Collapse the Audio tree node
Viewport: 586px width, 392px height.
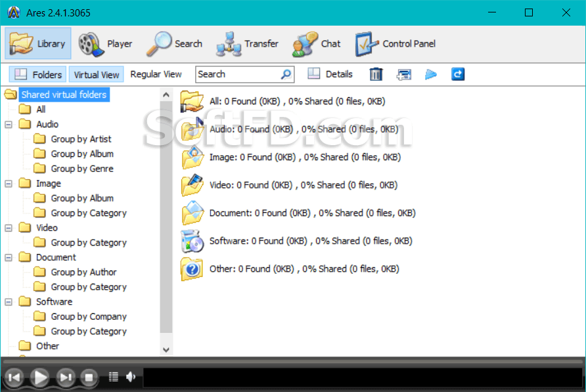coord(9,125)
